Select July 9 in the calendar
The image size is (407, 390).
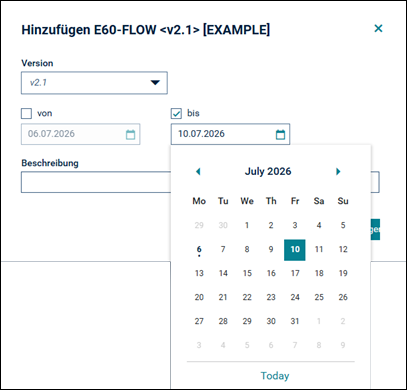[271, 249]
